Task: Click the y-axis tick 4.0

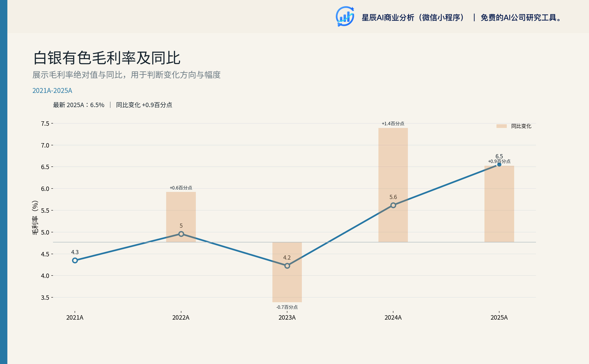Action: (x=45, y=276)
